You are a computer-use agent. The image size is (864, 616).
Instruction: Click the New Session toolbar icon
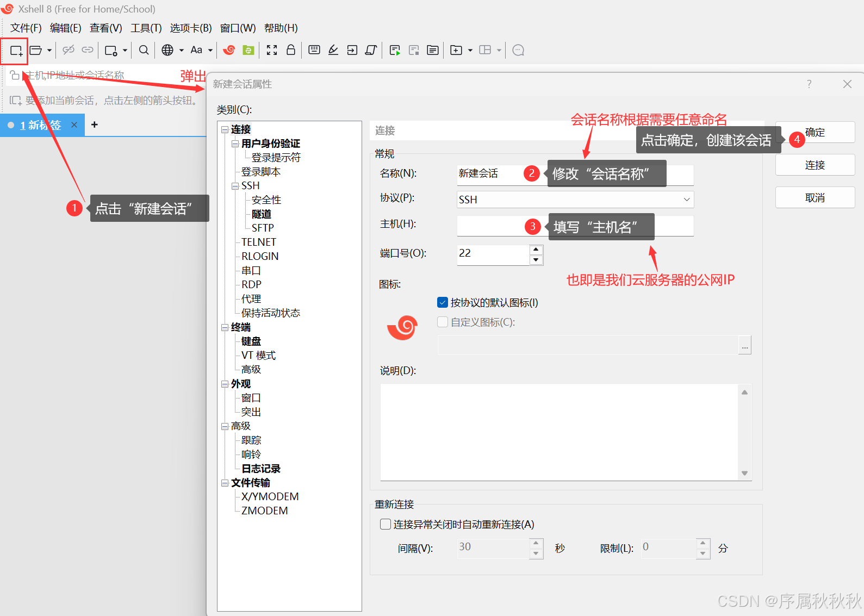(x=16, y=51)
